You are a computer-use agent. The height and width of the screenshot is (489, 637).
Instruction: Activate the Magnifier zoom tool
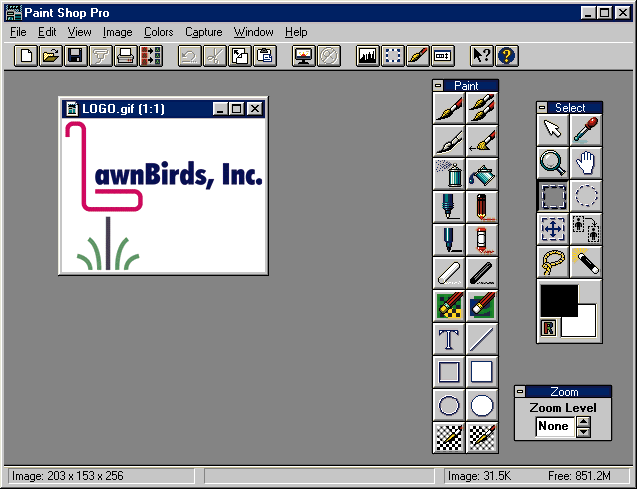point(553,162)
